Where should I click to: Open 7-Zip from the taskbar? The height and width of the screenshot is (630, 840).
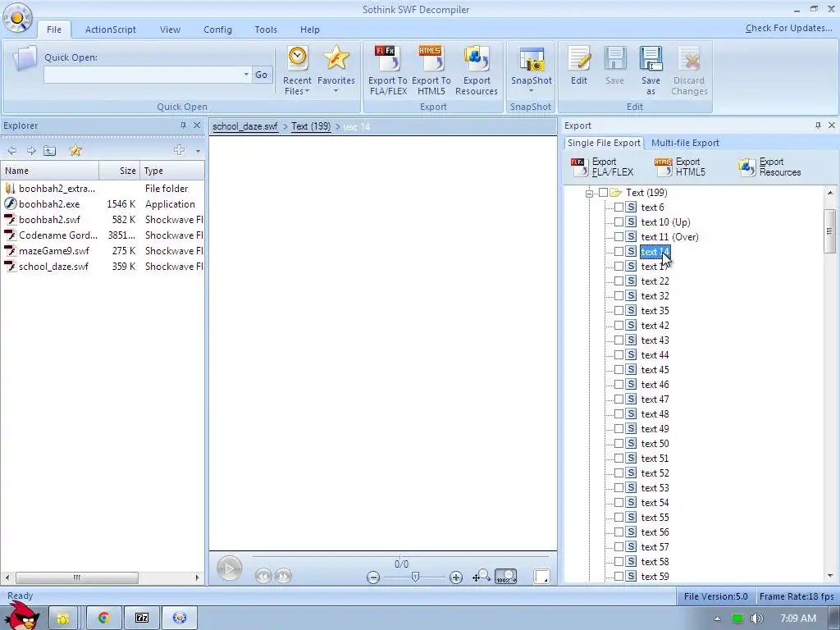141,619
